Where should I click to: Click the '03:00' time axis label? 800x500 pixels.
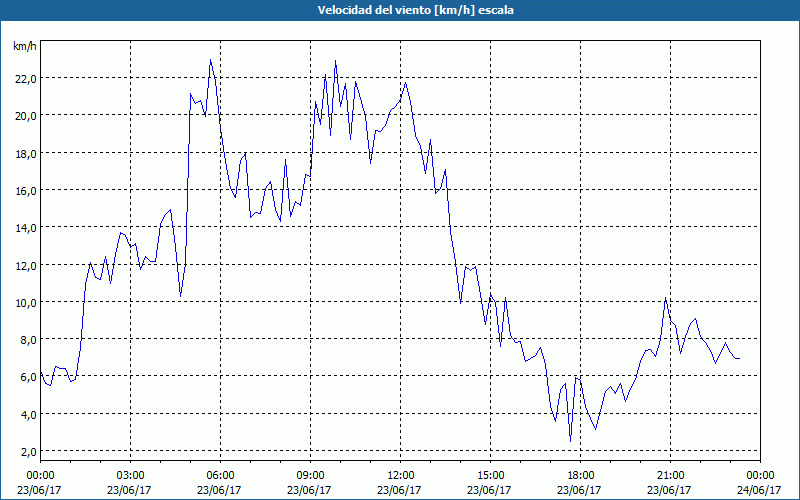pos(131,476)
